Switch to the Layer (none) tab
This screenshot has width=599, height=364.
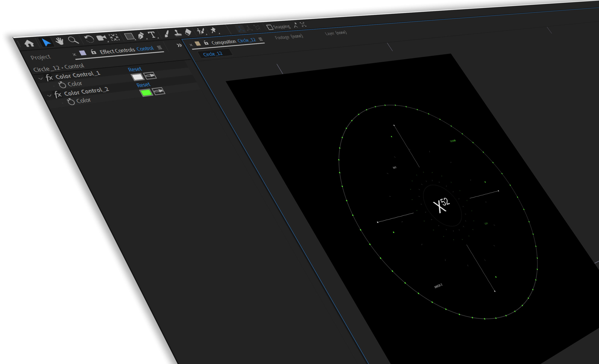pyautogui.click(x=336, y=33)
